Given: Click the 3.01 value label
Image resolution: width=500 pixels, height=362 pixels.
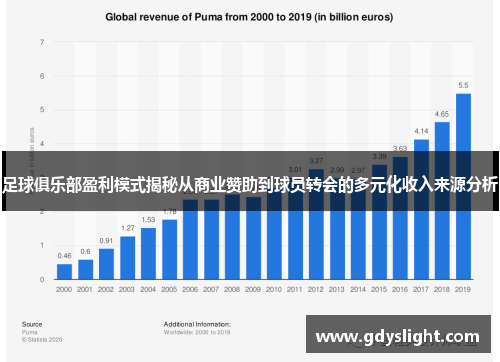Looking at the screenshot, I should (x=295, y=169).
